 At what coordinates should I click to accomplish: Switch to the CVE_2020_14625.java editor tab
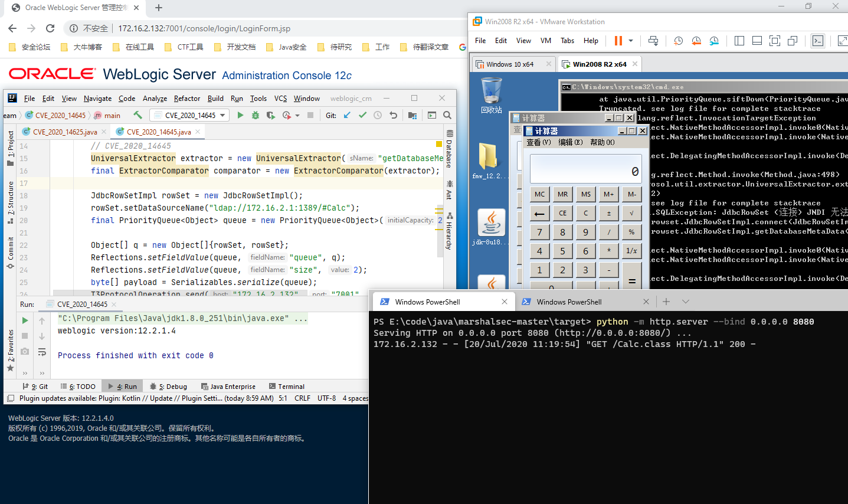pos(65,132)
